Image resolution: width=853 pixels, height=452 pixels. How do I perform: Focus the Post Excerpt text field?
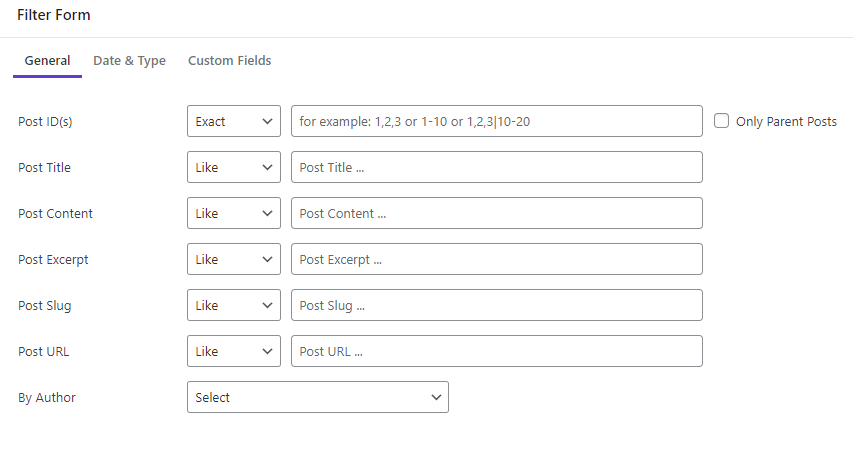click(x=497, y=259)
